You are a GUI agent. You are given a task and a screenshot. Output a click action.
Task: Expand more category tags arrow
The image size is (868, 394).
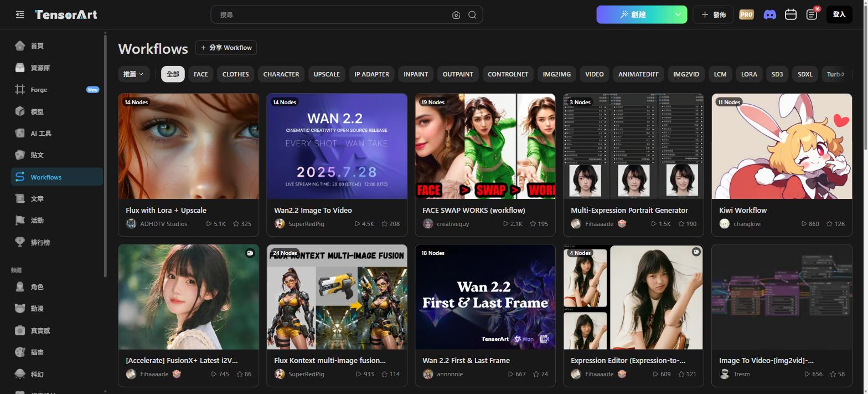click(843, 74)
